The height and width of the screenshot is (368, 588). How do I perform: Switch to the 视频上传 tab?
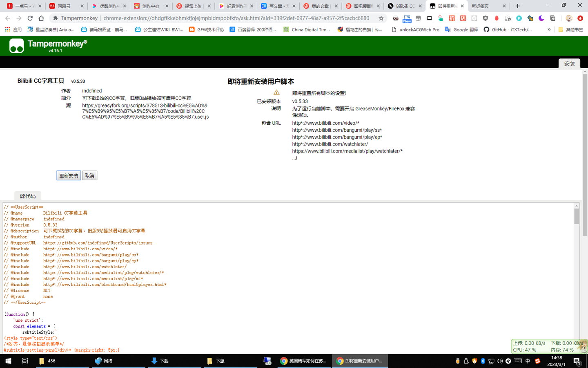click(x=193, y=6)
